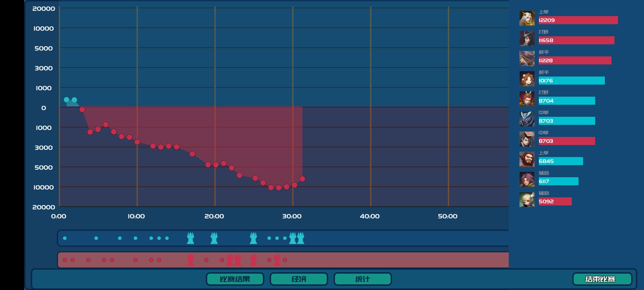Open the 比赛结果 tab
Viewport: 644px width, 290px height.
pos(235,279)
